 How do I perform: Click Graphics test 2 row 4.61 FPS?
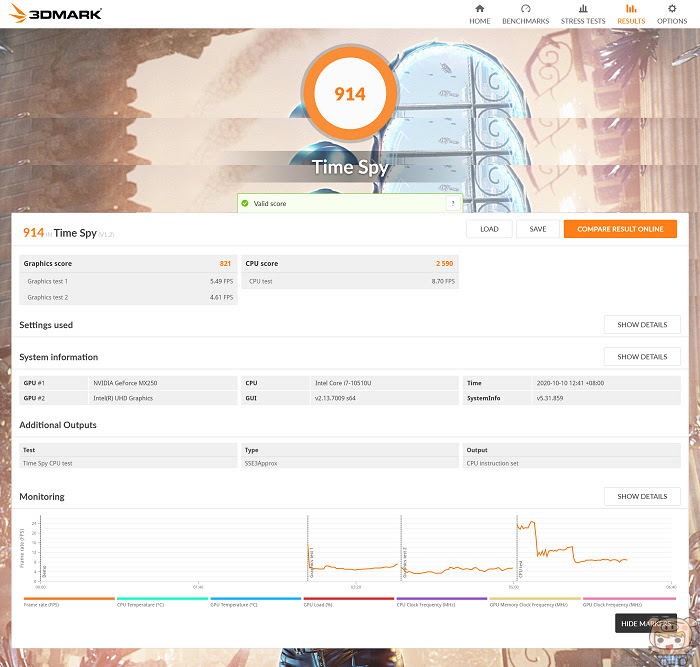point(129,297)
